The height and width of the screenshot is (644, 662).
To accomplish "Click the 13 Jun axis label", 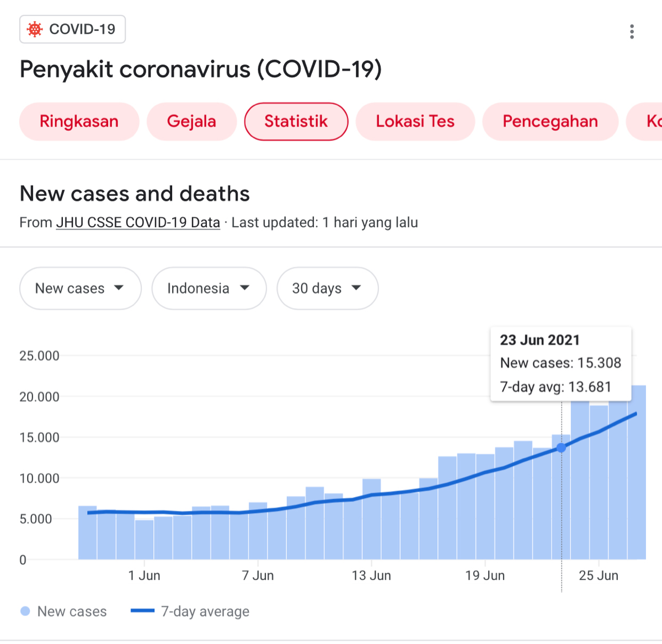I will [x=371, y=576].
